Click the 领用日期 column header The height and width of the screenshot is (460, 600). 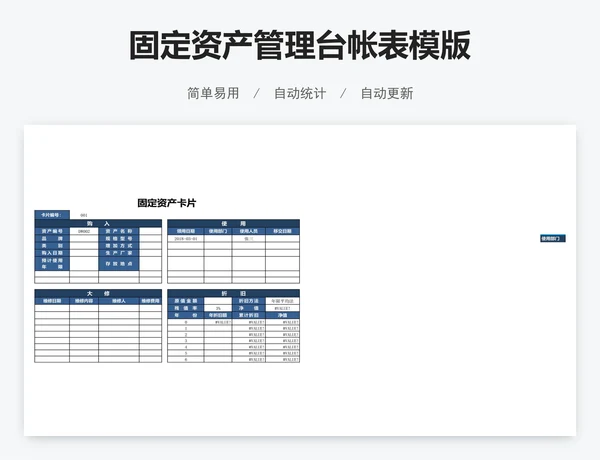pos(186,231)
